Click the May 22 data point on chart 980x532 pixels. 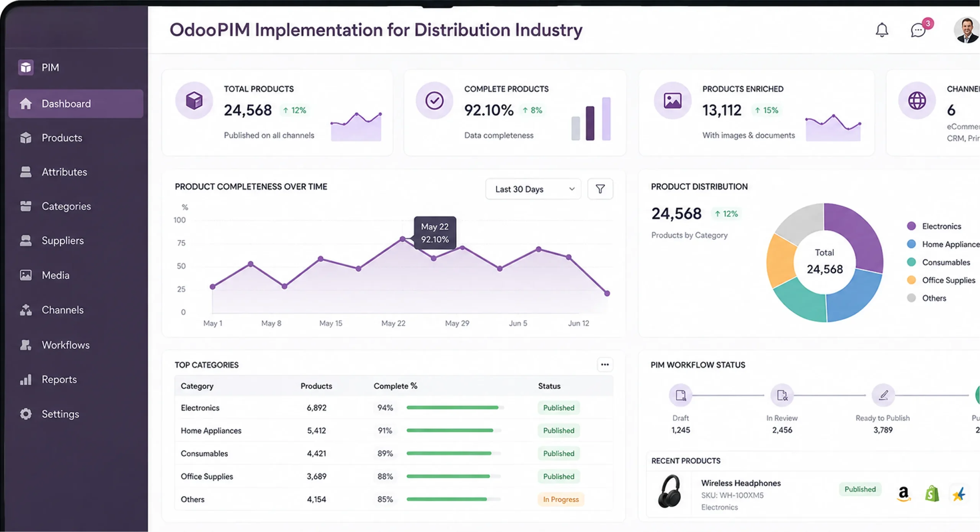click(x=402, y=239)
